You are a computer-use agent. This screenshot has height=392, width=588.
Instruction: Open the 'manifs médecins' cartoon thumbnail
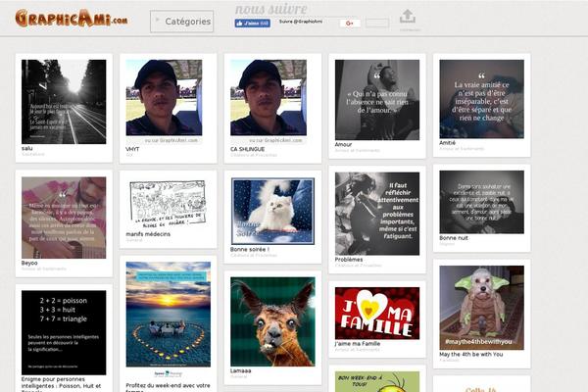coord(168,203)
